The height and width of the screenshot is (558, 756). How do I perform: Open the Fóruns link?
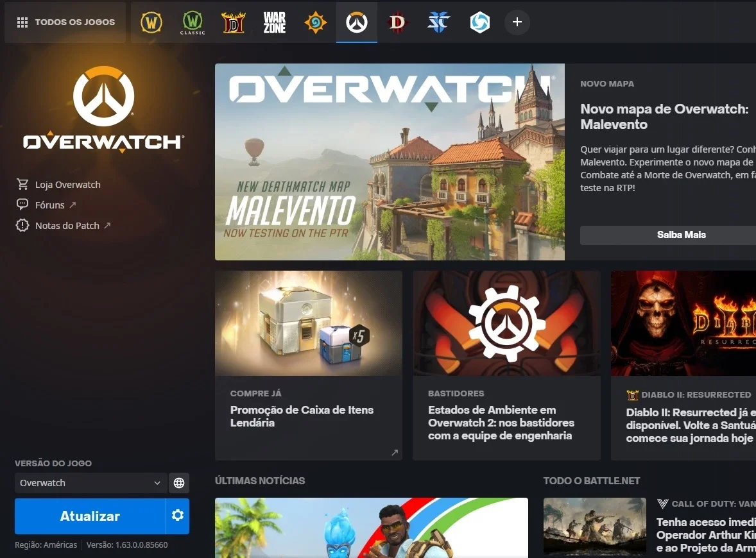pyautogui.click(x=49, y=205)
